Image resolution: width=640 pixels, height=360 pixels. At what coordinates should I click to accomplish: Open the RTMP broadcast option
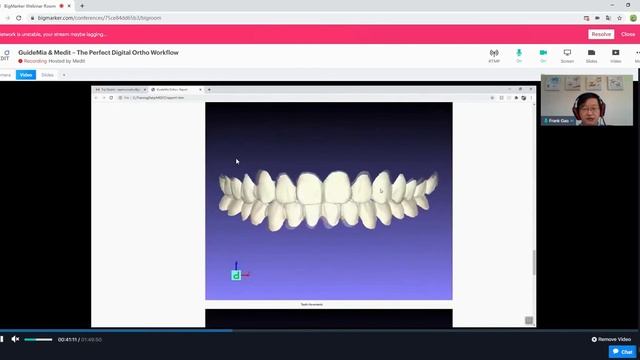(494, 56)
